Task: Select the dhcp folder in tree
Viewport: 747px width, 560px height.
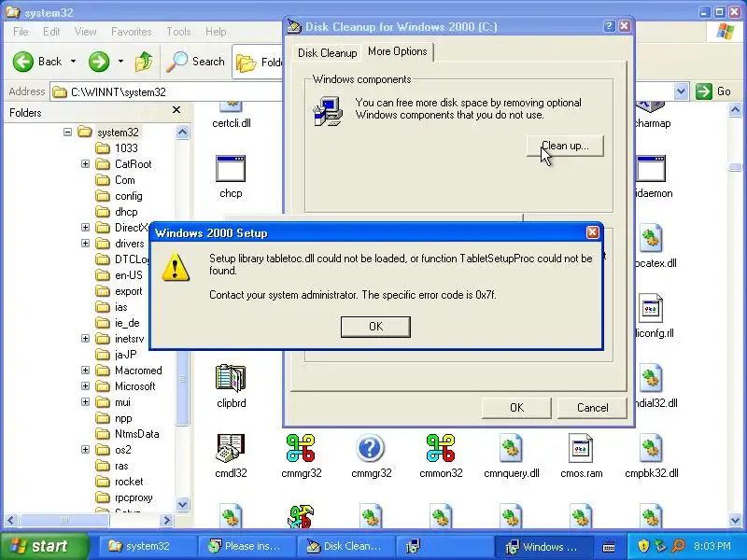Action: (118, 212)
